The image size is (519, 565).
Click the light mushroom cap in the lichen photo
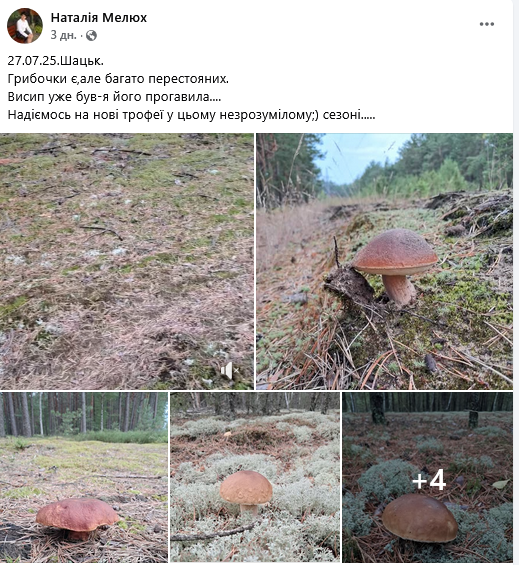point(246,488)
